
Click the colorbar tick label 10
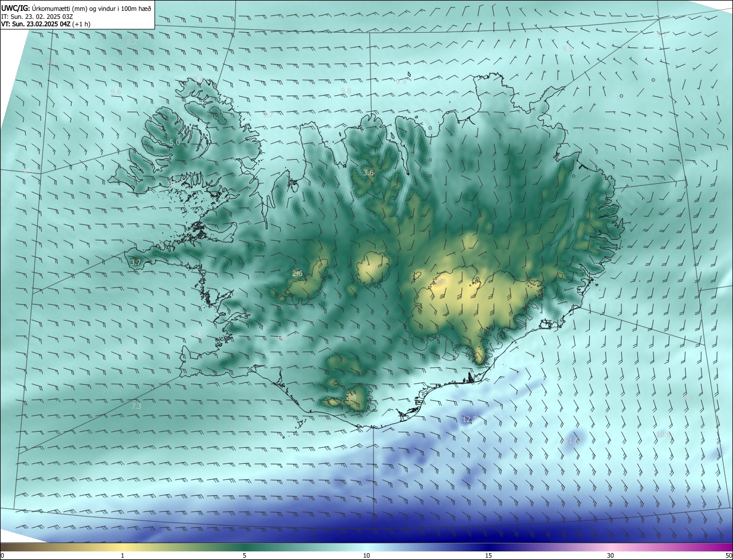(366, 555)
